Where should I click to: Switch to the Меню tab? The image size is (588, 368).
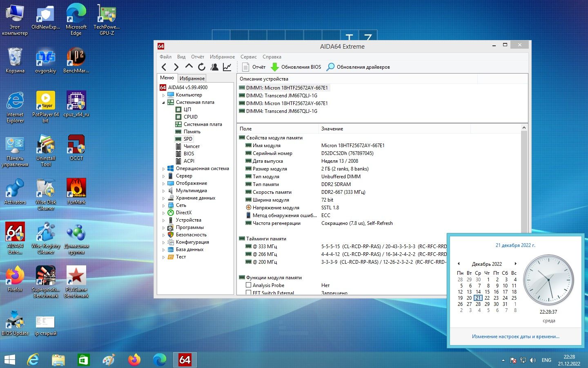(167, 78)
